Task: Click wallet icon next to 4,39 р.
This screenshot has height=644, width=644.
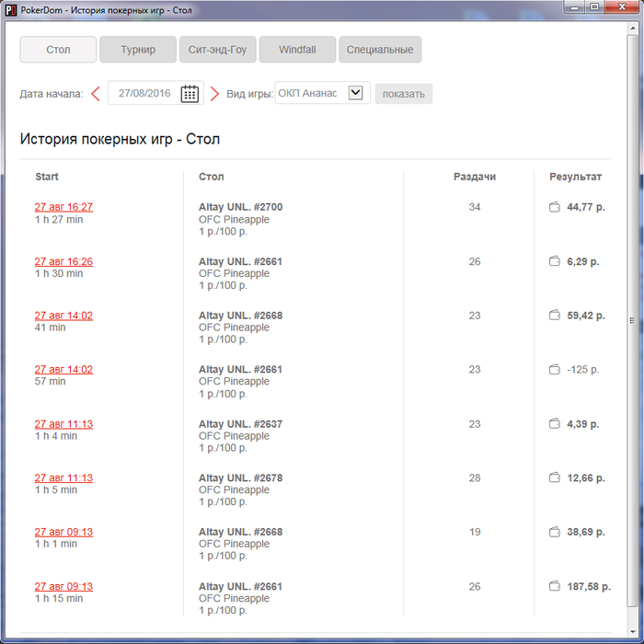Action: pyautogui.click(x=555, y=424)
